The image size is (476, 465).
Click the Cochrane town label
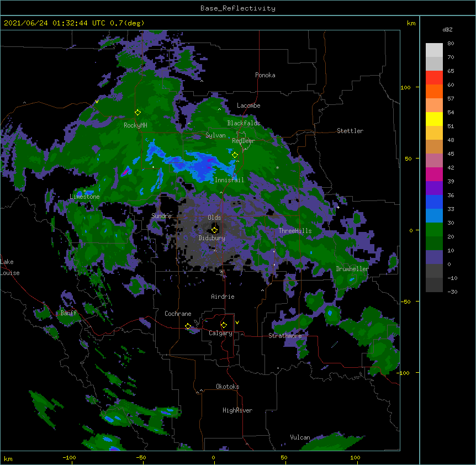[178, 314]
